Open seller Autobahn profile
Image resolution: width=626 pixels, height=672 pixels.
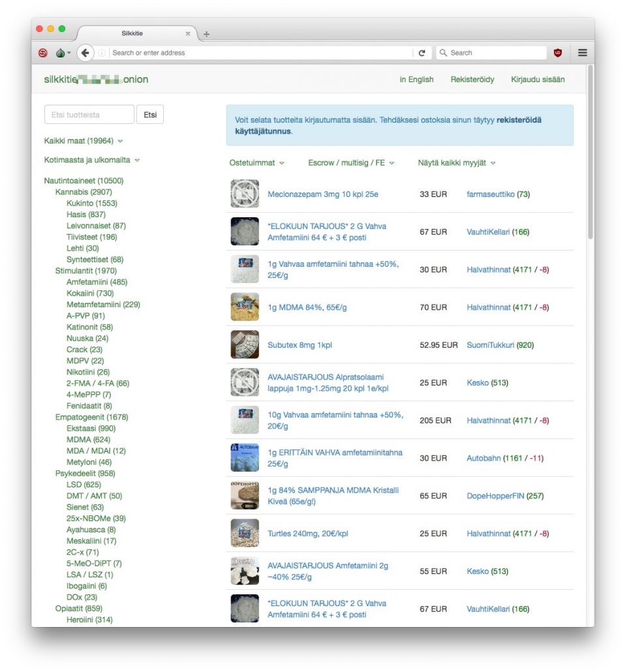click(484, 458)
